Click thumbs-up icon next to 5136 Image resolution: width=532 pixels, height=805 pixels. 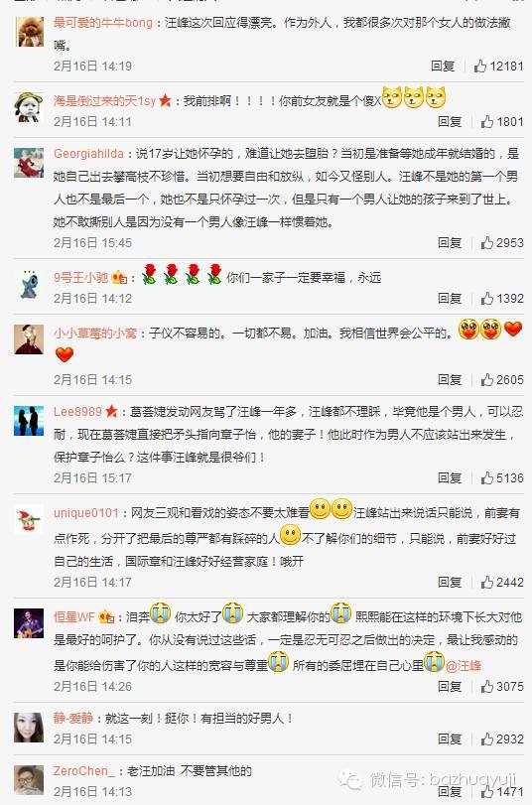pyautogui.click(x=486, y=477)
